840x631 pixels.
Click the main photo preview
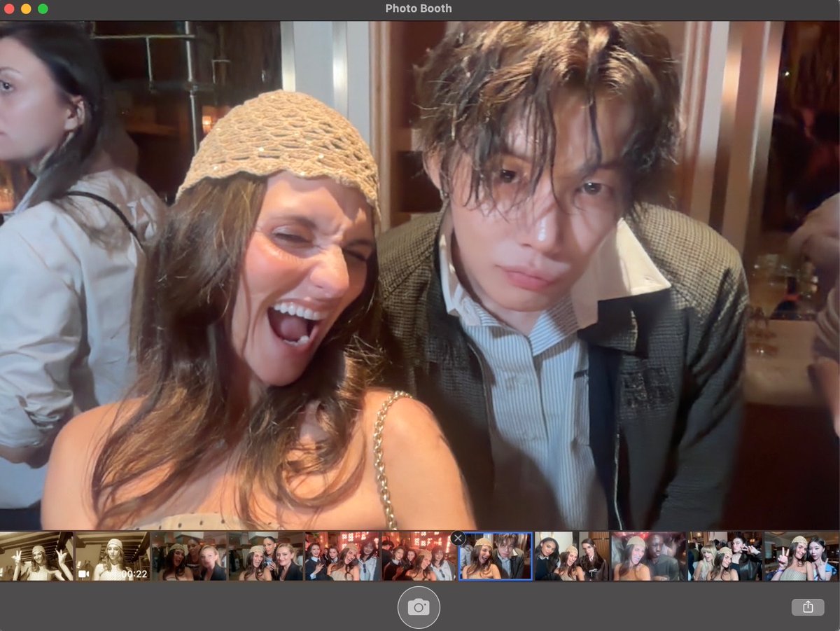coord(420,275)
